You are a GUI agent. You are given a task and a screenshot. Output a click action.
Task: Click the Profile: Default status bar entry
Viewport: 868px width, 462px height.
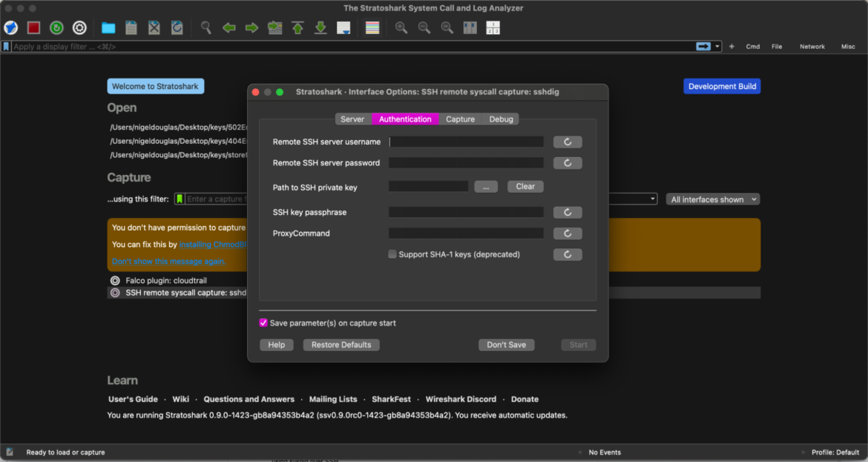[x=835, y=452]
